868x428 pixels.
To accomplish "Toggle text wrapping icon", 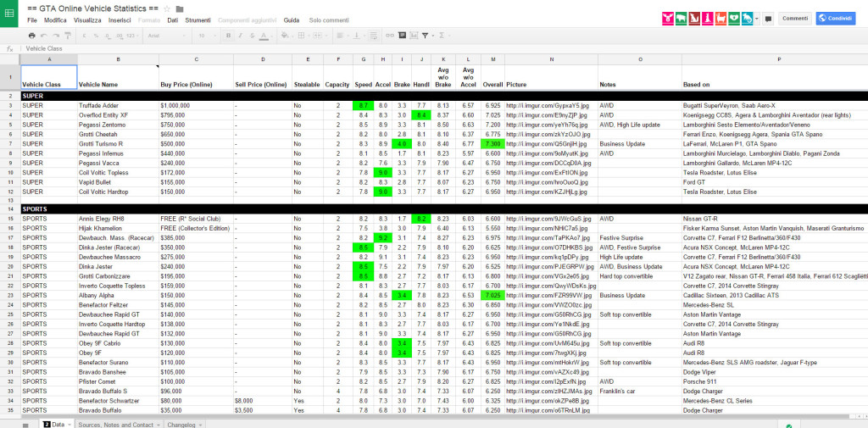I will coord(373,36).
